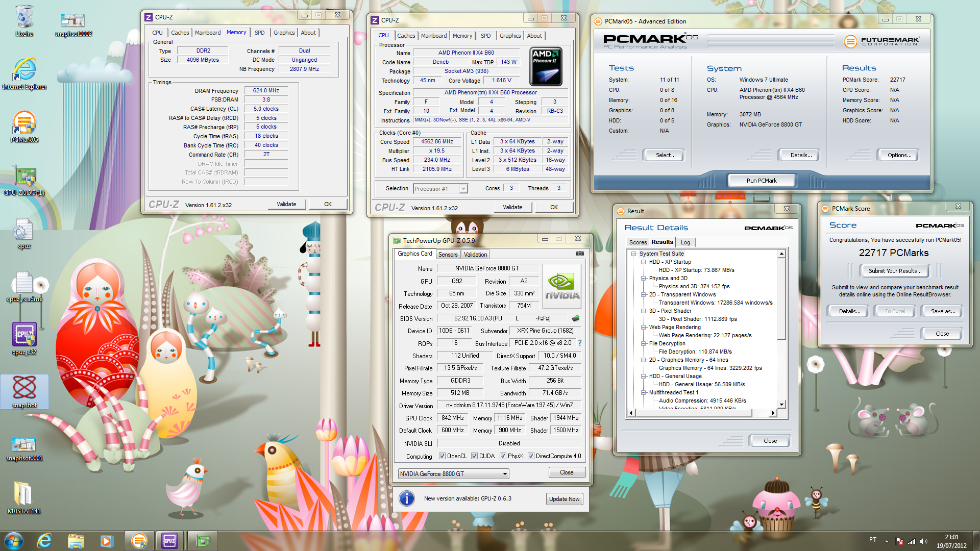980x551 pixels.
Task: Click Update Now for GPU-Z
Action: point(564,499)
